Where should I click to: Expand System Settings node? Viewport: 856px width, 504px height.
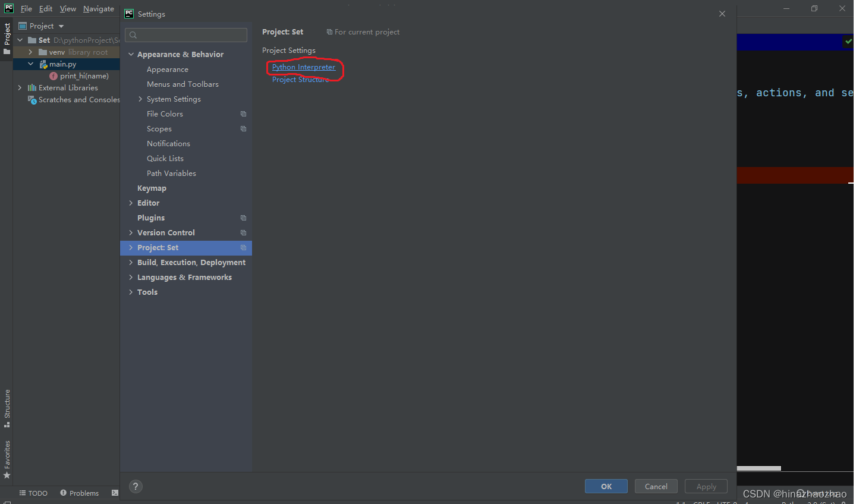tap(140, 99)
